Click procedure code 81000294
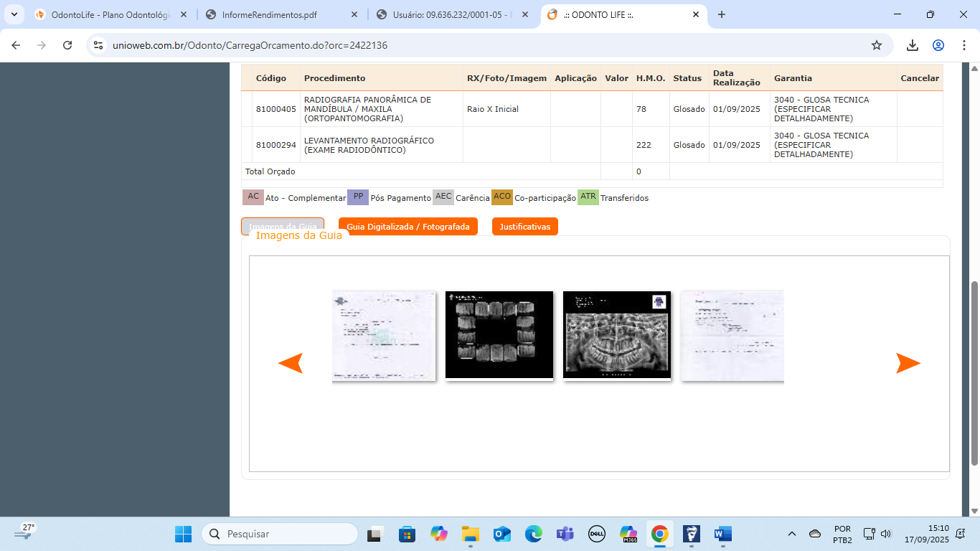 pos(276,145)
